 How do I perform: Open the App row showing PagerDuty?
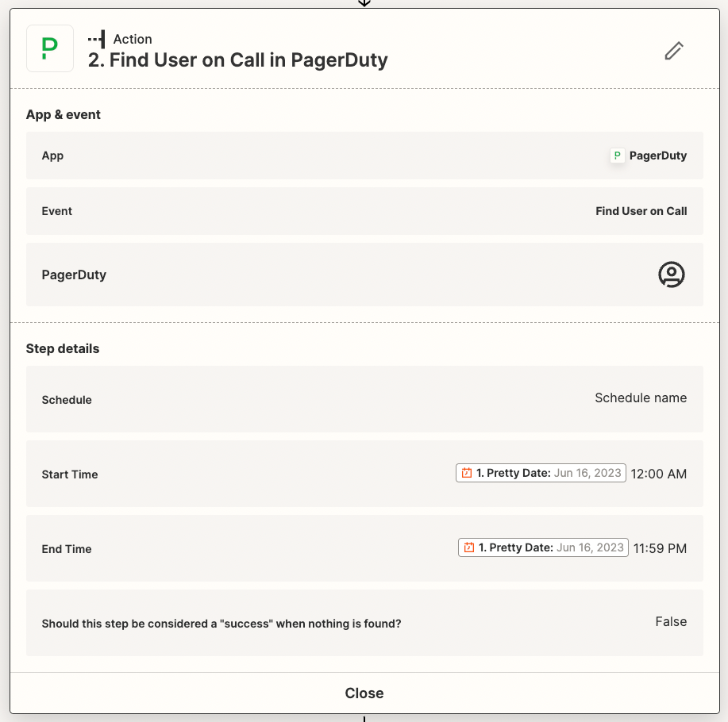tap(364, 156)
